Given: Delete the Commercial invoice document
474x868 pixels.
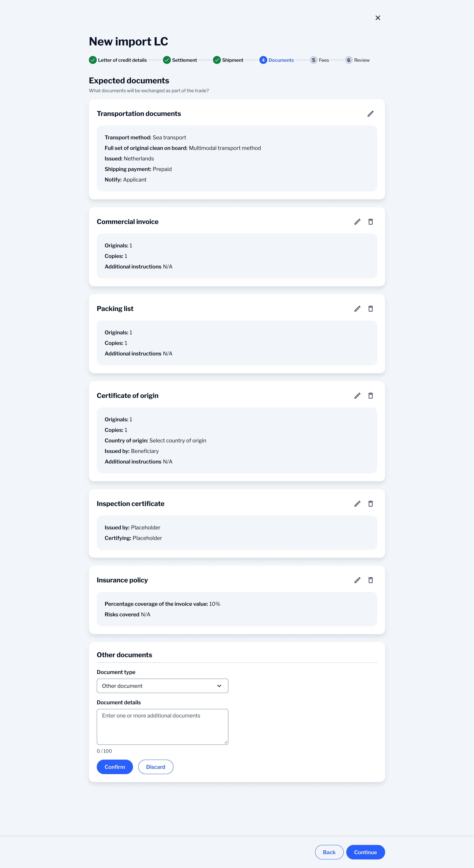Looking at the screenshot, I should click(x=371, y=222).
